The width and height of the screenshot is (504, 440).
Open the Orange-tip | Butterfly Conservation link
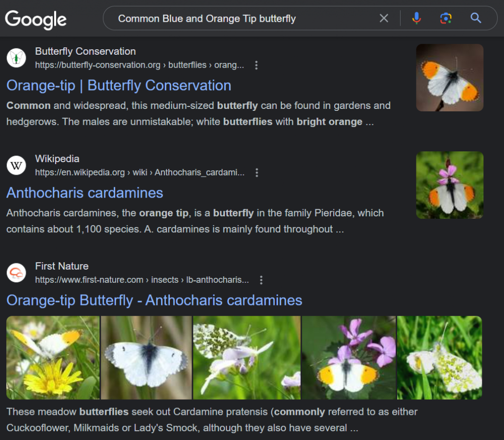(x=119, y=86)
